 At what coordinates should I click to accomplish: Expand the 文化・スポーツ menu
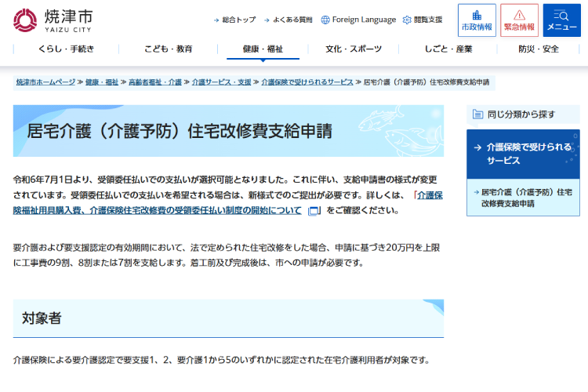coord(354,49)
